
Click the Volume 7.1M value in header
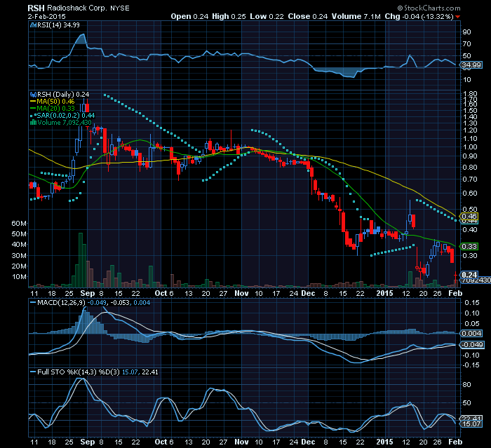click(356, 16)
